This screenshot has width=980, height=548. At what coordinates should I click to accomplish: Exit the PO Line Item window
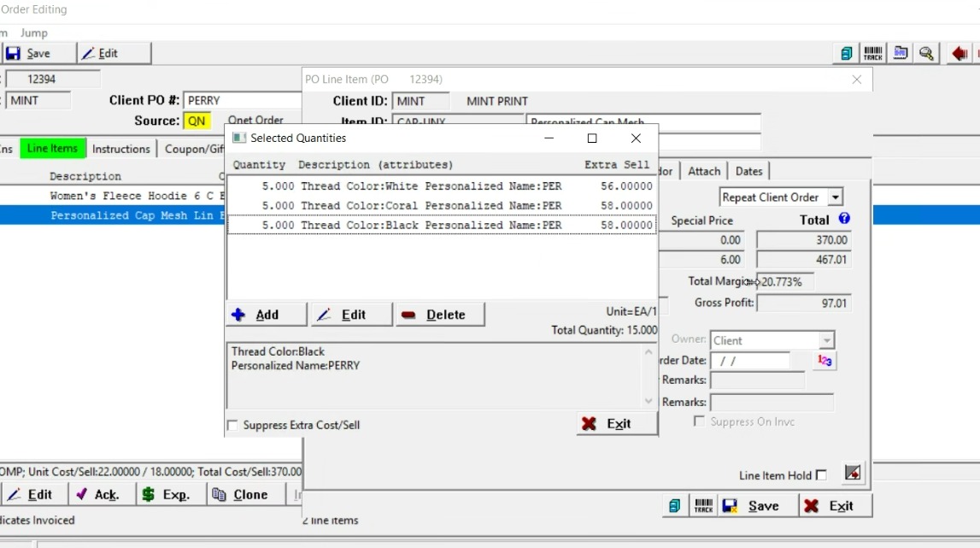point(835,505)
